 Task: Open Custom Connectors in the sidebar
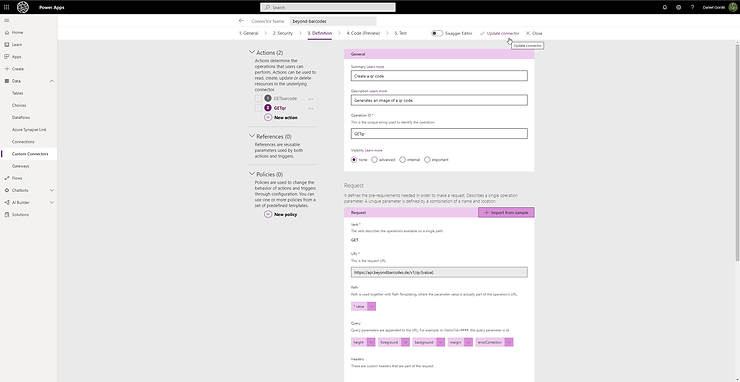pyautogui.click(x=29, y=154)
